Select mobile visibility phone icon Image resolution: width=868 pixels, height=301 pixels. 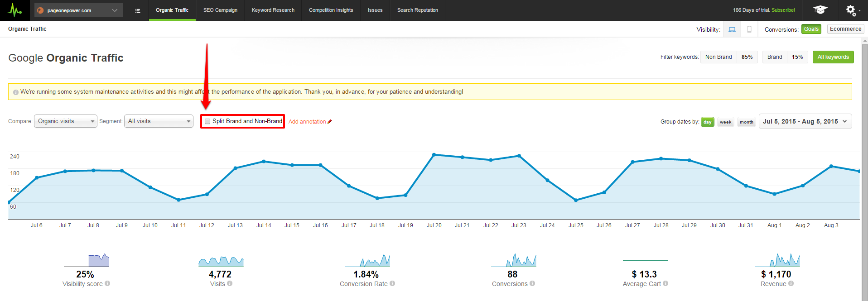pos(749,29)
